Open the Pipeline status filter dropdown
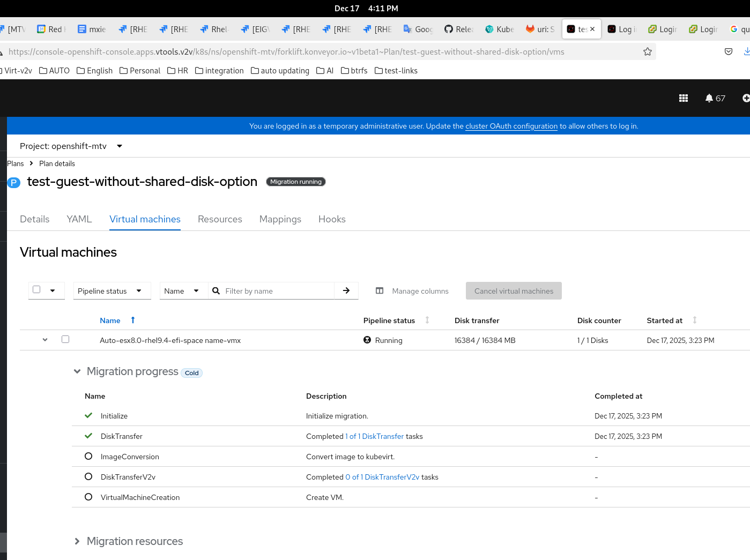The width and height of the screenshot is (750, 560). [112, 290]
